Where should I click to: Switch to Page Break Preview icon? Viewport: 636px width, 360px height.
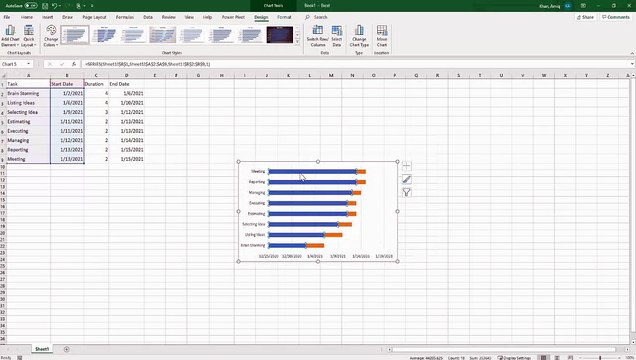click(570, 358)
